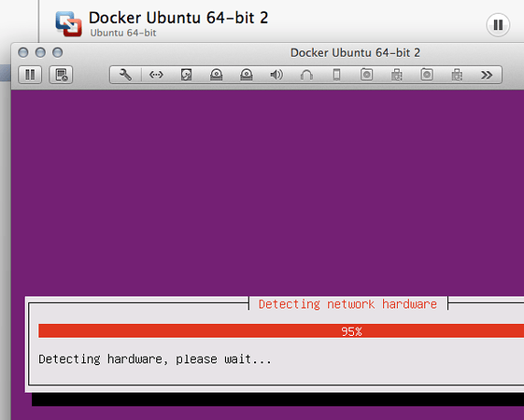The image size is (524, 420).
Task: Click the camera icon right after the phone icon
Action: (366, 75)
